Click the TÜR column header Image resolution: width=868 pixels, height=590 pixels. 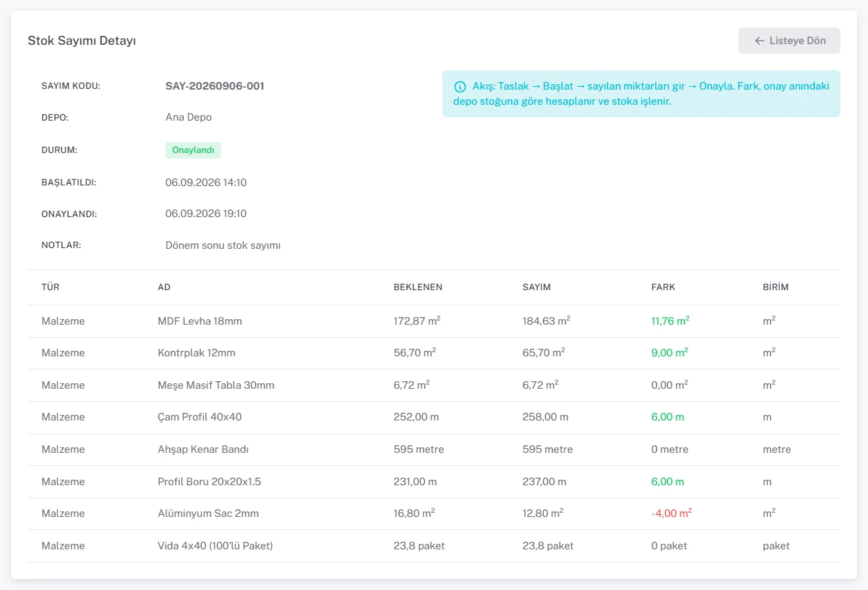coord(50,287)
